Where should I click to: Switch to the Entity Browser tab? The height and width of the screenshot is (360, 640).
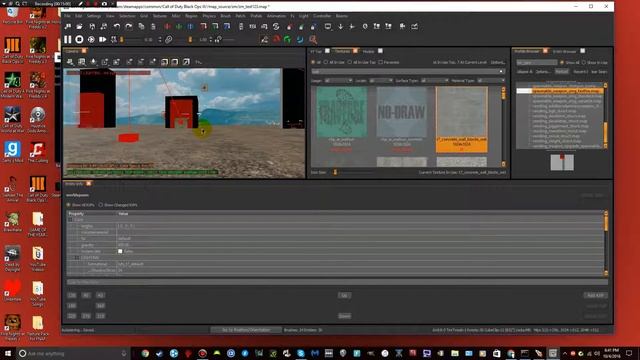[x=564, y=51]
